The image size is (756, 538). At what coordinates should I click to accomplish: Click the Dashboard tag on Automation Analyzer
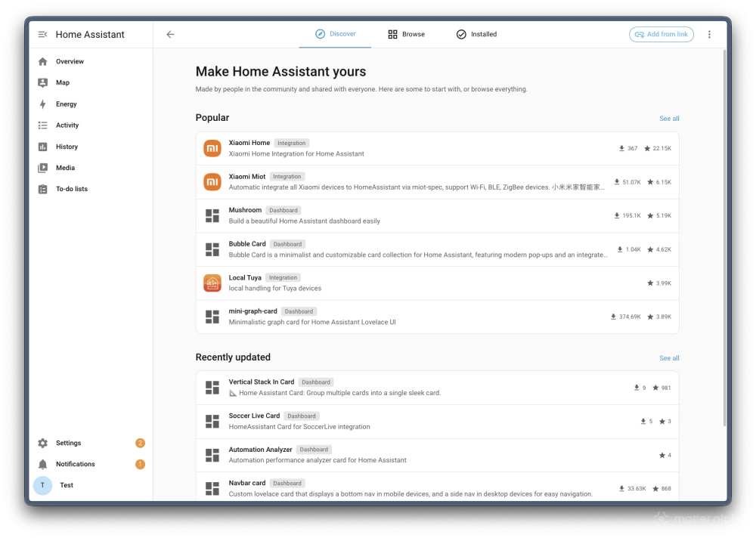click(x=314, y=450)
